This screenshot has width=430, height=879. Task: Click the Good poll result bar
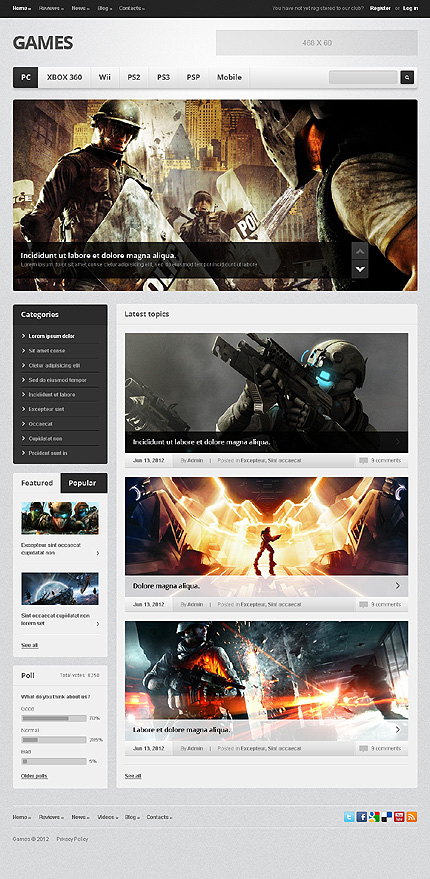(x=54, y=718)
